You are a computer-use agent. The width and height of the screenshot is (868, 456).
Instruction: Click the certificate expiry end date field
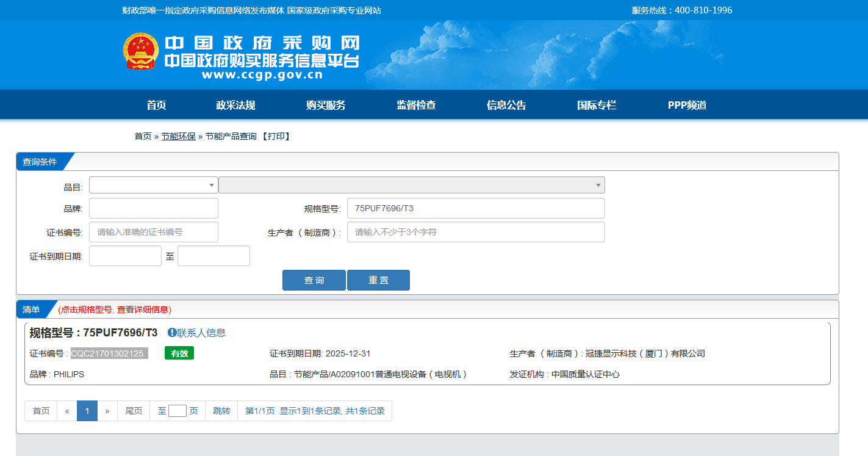coord(213,256)
